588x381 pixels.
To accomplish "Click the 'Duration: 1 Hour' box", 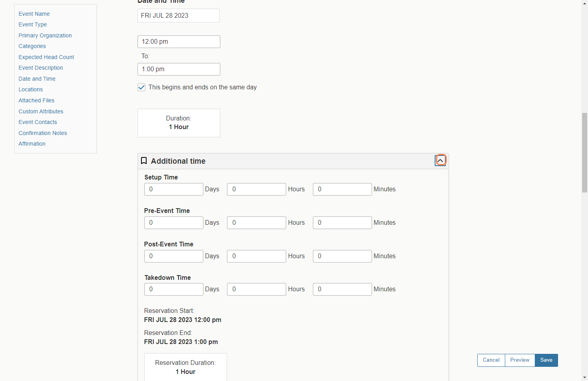I will pyautogui.click(x=179, y=123).
